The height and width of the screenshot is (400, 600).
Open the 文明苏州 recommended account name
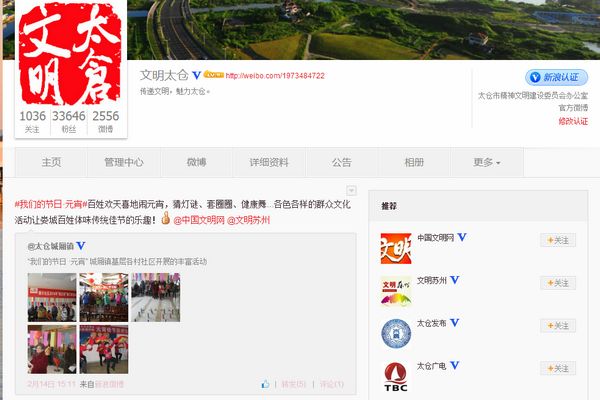pyautogui.click(x=432, y=281)
